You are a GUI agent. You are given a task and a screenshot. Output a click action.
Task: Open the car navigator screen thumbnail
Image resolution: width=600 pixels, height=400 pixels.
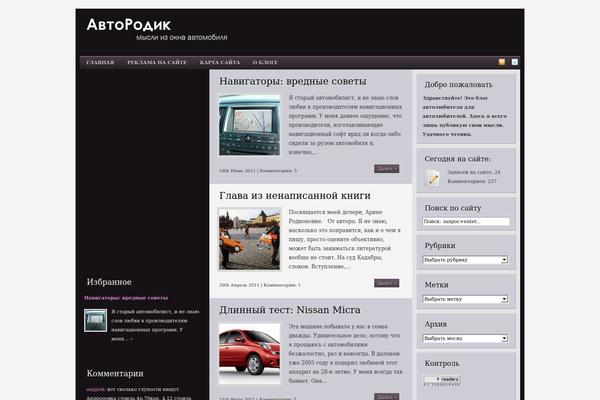(249, 125)
